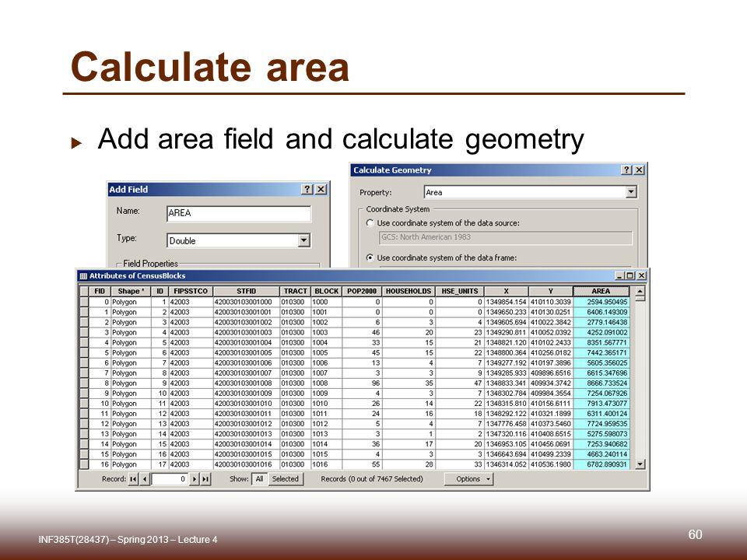Close the Calculate Geometry dialog
The width and height of the screenshot is (747, 560).
640,170
